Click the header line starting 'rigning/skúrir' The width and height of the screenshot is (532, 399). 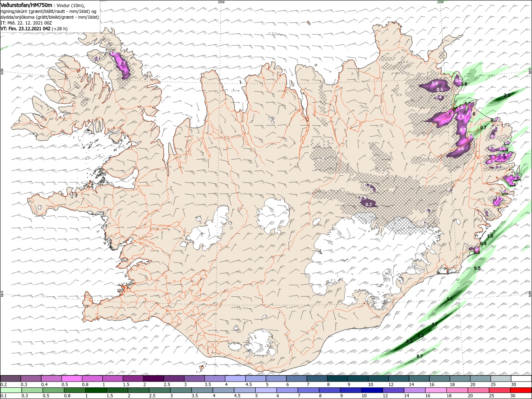coord(49,11)
